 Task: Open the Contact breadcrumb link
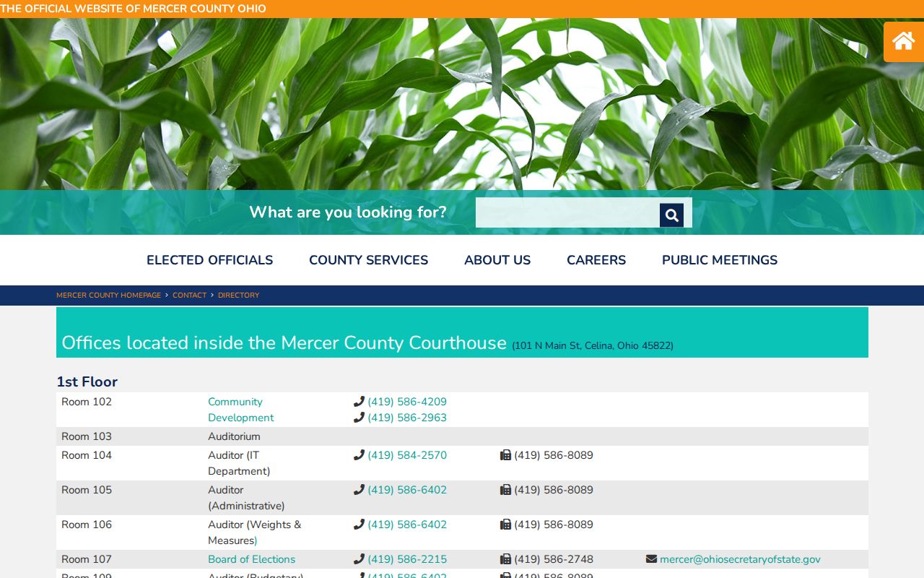[189, 295]
